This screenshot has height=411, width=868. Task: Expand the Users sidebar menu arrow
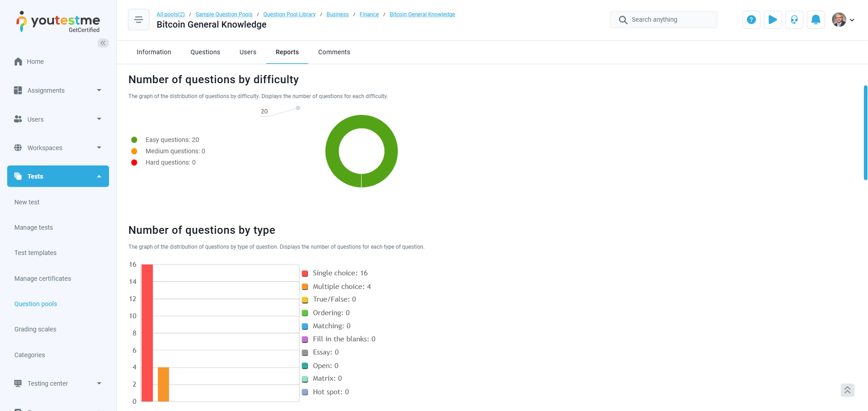coord(99,119)
